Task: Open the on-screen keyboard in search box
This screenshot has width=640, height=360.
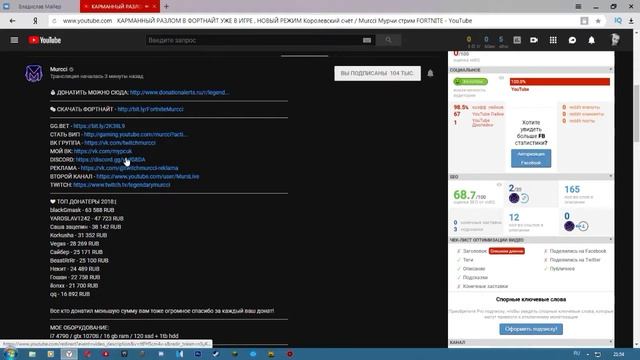Action: click(367, 40)
